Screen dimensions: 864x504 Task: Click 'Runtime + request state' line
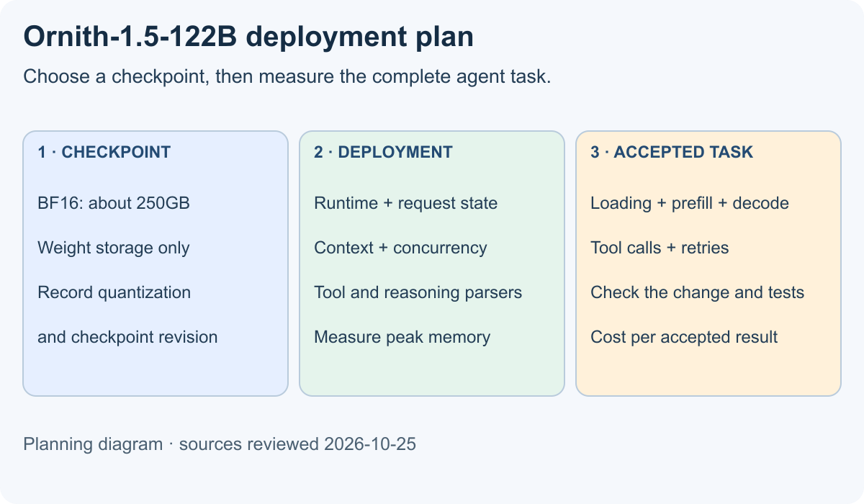[406, 203]
